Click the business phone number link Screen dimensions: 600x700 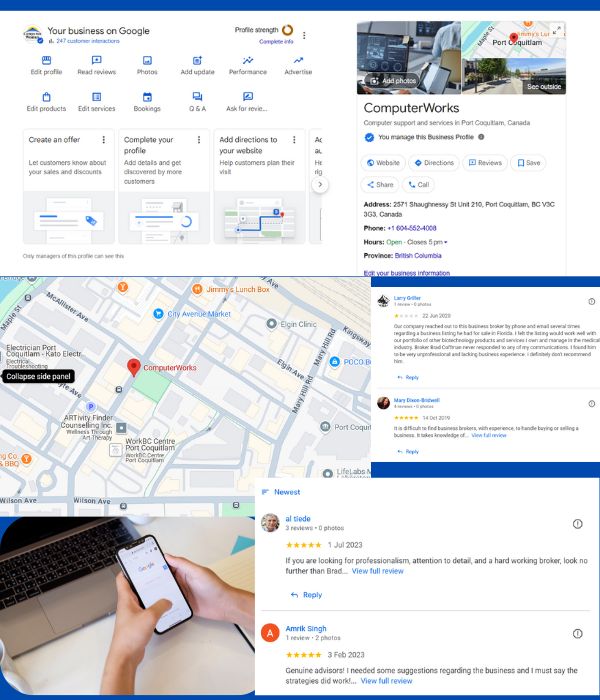pos(412,228)
